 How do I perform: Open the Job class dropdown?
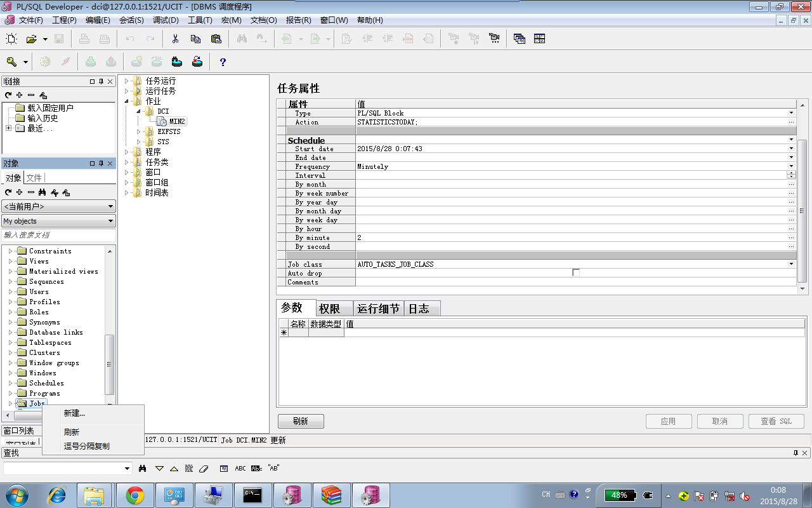click(792, 264)
